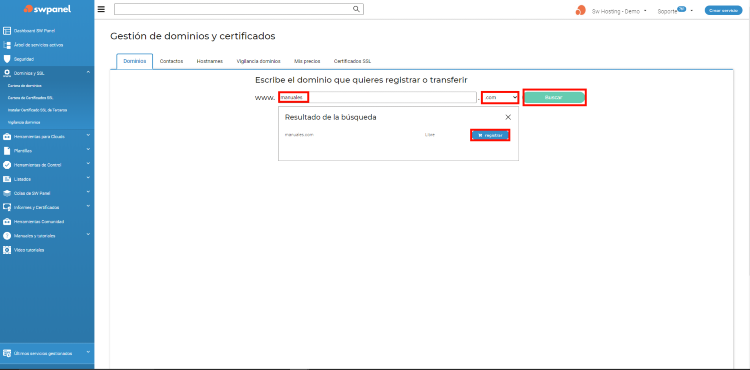Screen dimensions: 750x370
Task: Click the Plantillas document icon
Action: coord(7,151)
